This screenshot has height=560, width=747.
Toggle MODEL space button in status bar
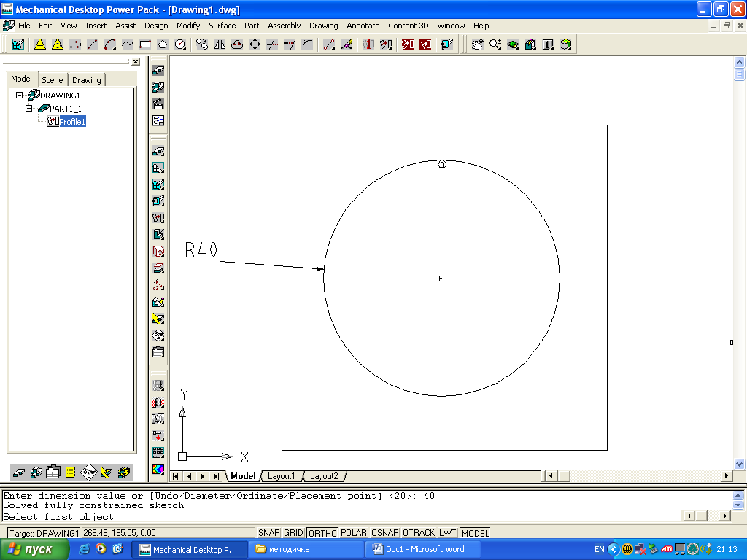[476, 533]
